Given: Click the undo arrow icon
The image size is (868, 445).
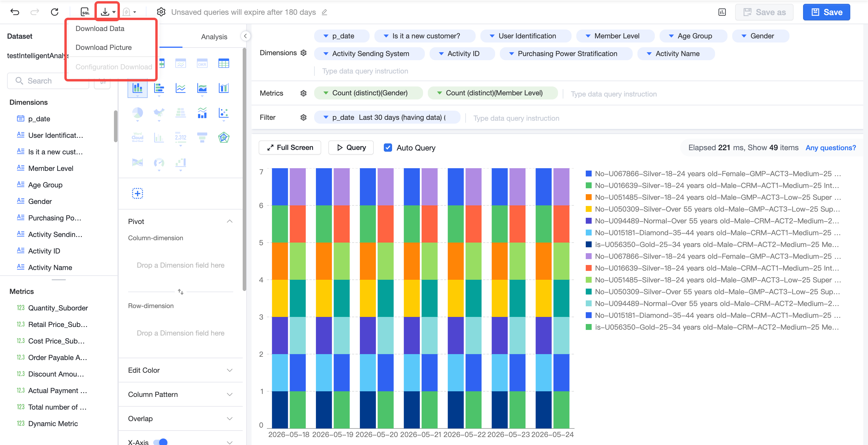Looking at the screenshot, I should coord(15,12).
